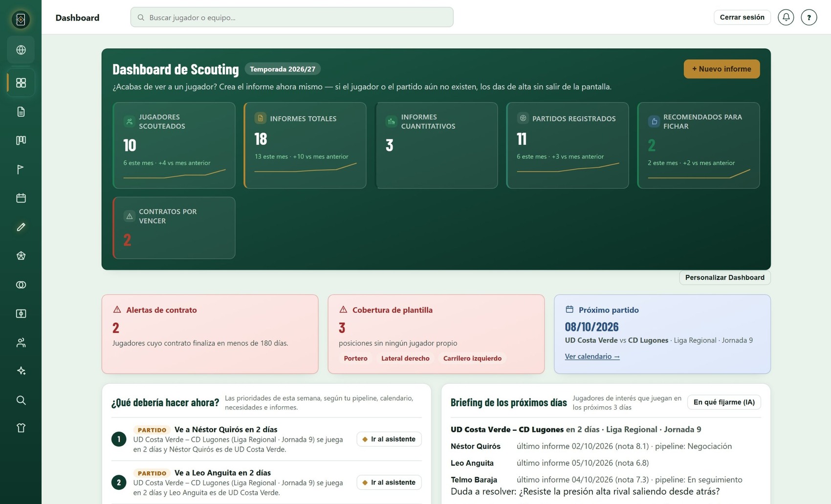Image resolution: width=831 pixels, height=504 pixels.
Task: Open the Contratos por Vencer stat card
Action: pyautogui.click(x=174, y=228)
